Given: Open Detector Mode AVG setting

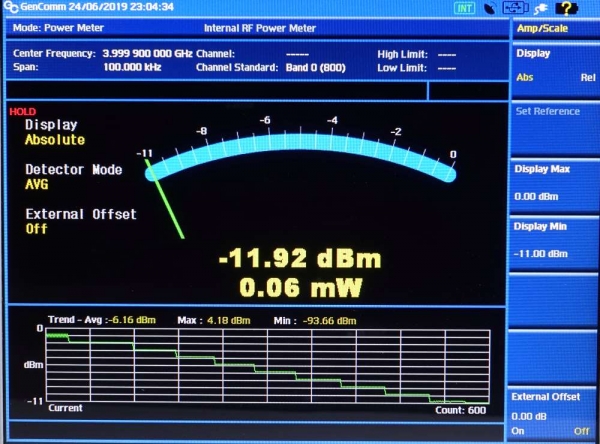Looking at the screenshot, I should (37, 185).
